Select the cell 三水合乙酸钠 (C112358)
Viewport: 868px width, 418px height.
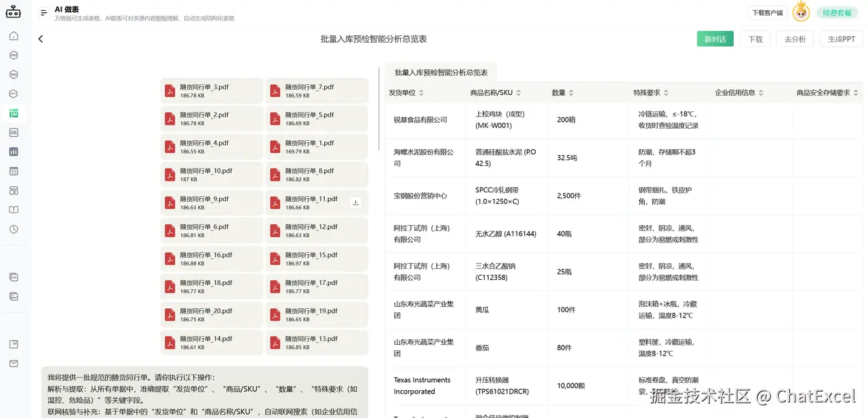pos(507,272)
